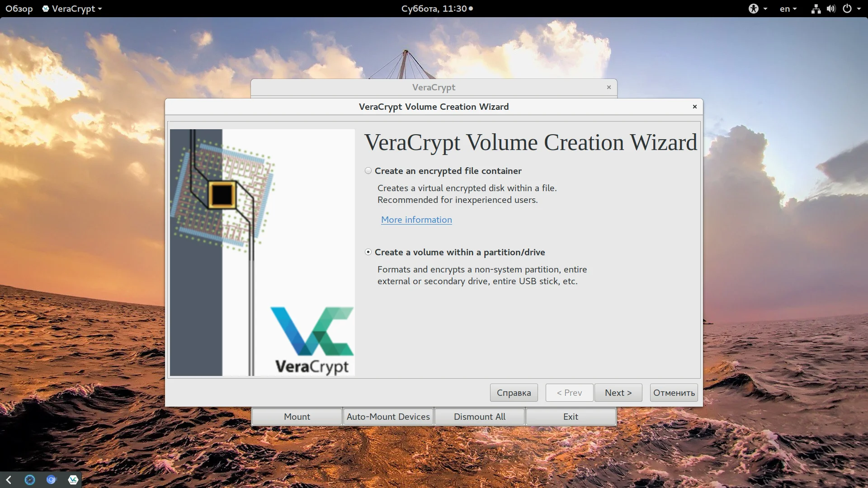Select Create an encrypted file container
The height and width of the screenshot is (488, 868).
[368, 171]
